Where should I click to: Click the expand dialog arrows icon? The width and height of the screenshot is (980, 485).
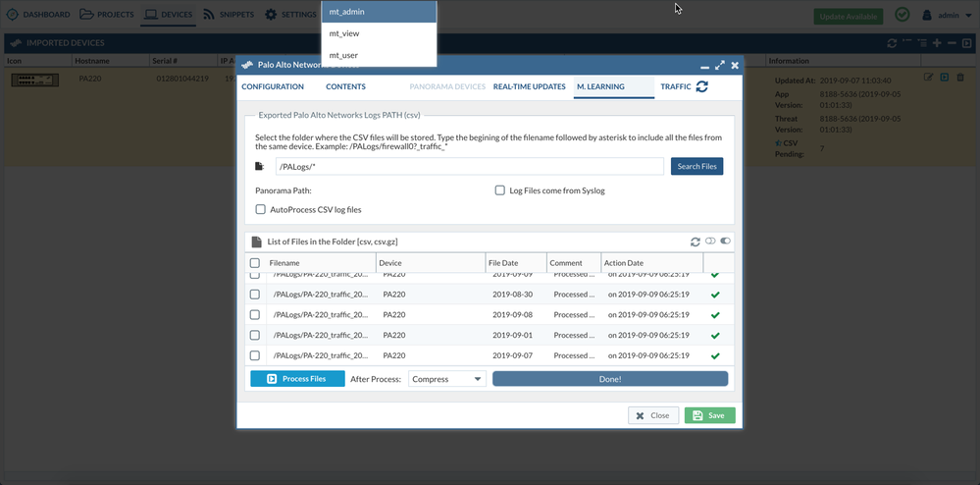720,65
